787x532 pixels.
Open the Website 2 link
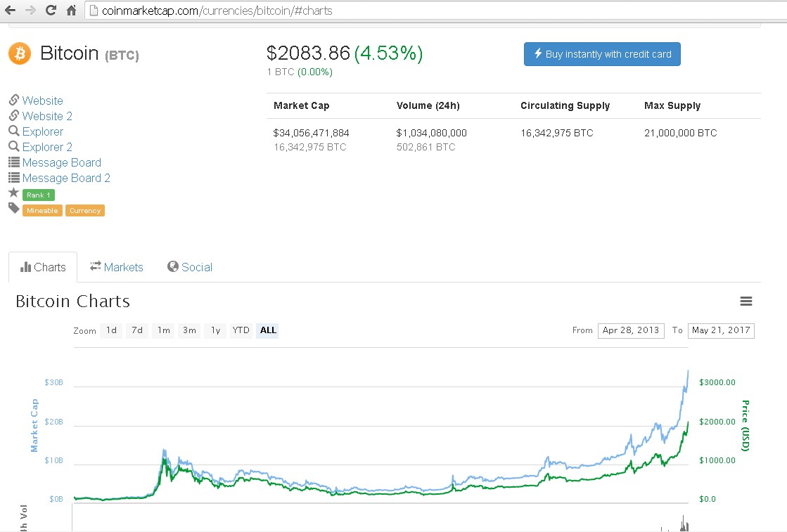pos(47,116)
